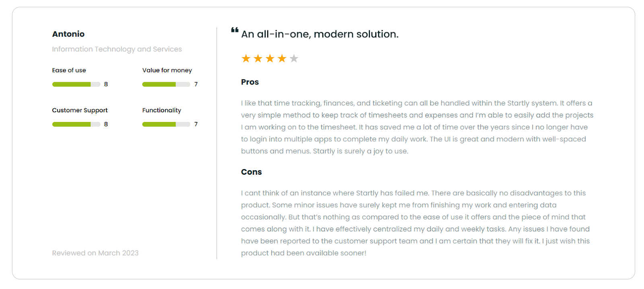The image size is (644, 289).
Task: Click the third gold rating star
Action: [270, 59]
